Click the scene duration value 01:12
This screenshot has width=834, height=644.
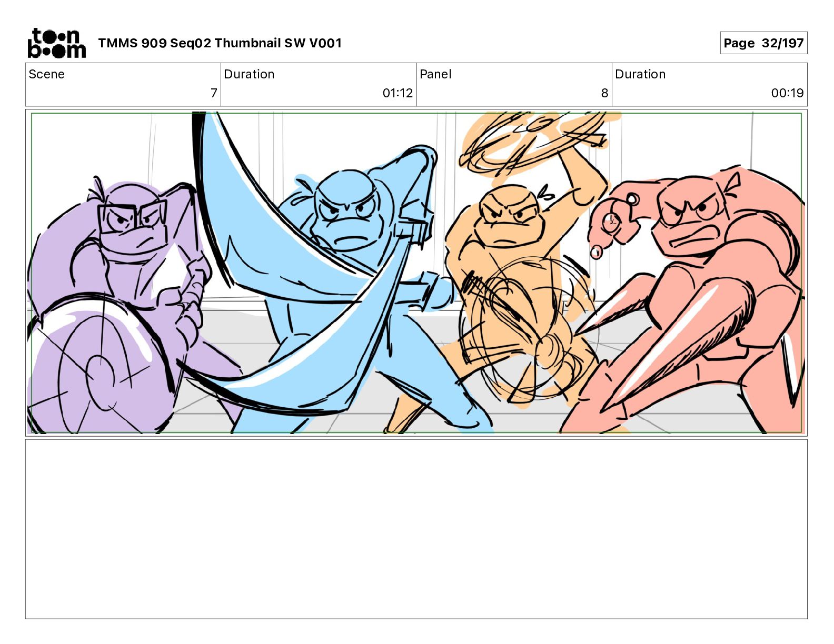click(x=398, y=93)
